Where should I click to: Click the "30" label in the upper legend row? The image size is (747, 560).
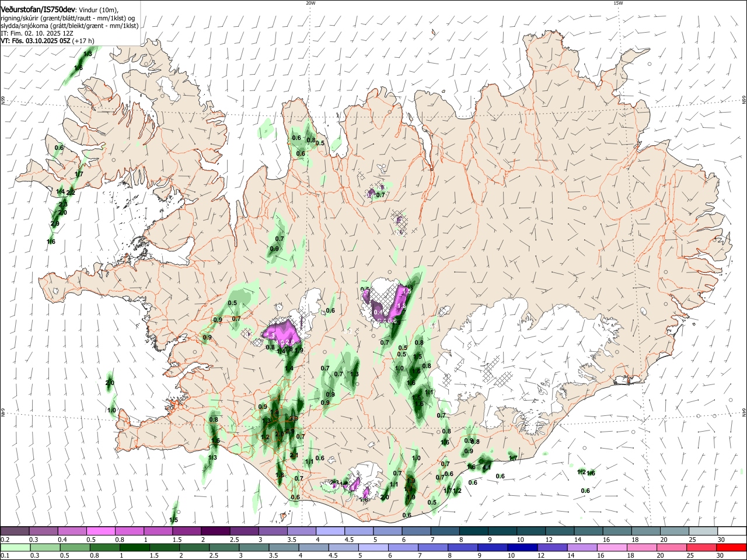pos(721,540)
